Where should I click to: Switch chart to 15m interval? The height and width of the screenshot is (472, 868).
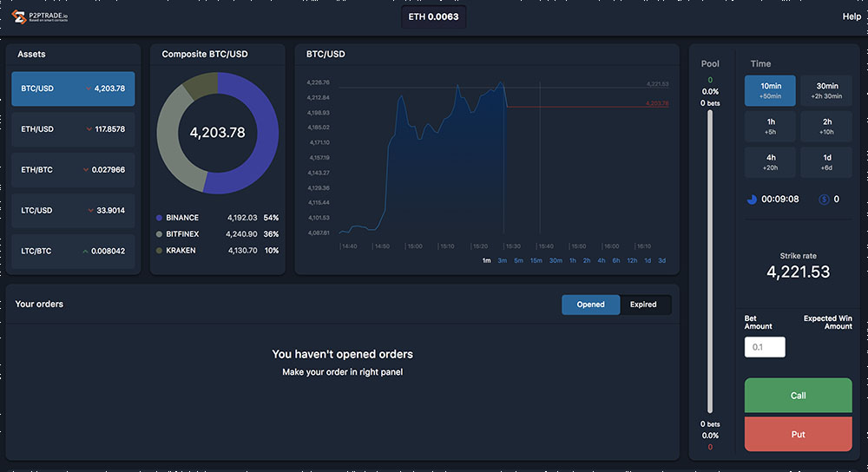pyautogui.click(x=536, y=261)
